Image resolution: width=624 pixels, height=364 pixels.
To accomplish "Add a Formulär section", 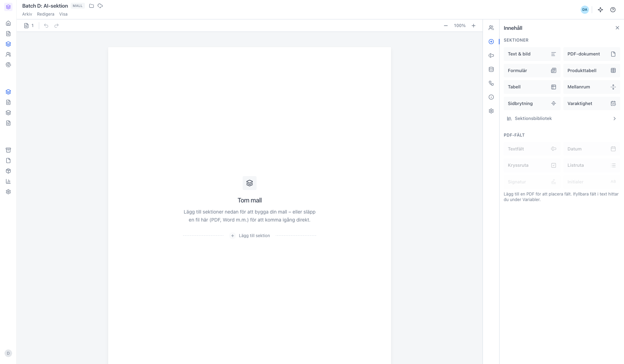I will 532,71.
